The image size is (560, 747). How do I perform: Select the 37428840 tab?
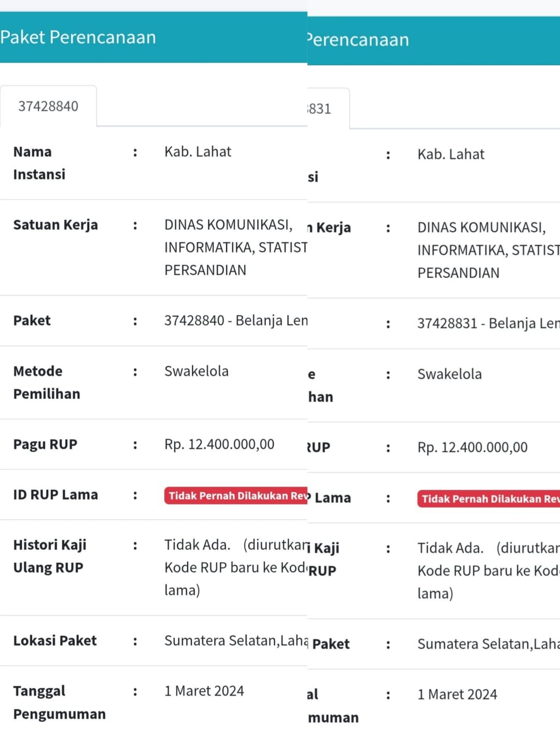tap(48, 106)
